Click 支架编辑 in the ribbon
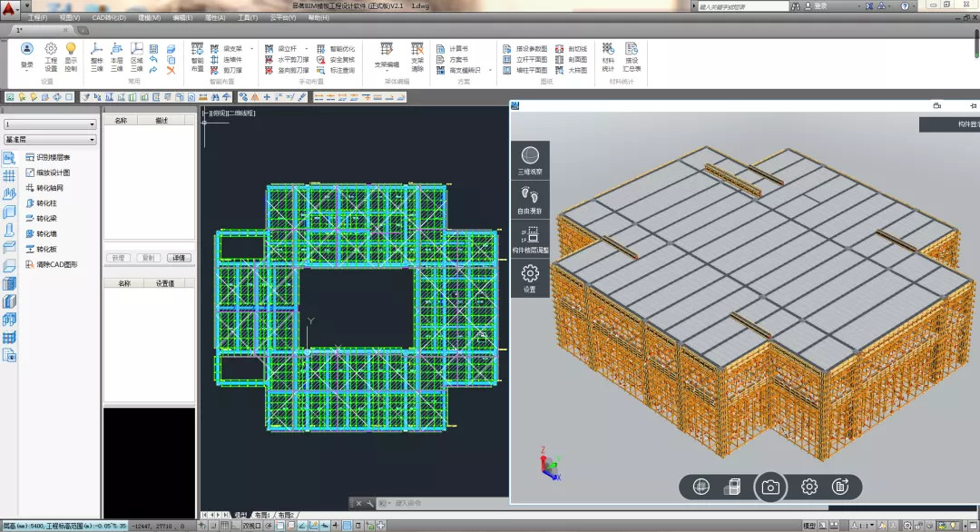The image size is (980, 532). [387, 54]
